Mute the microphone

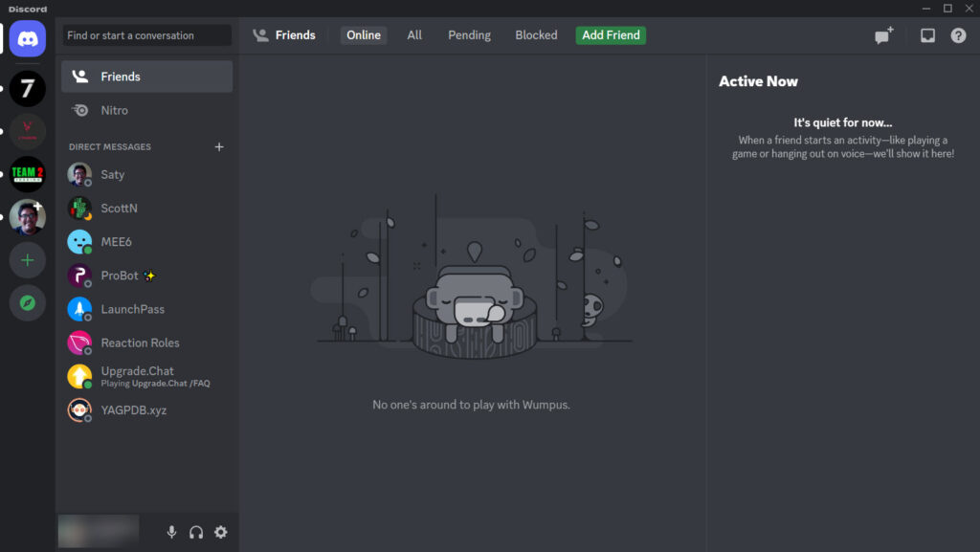(171, 532)
